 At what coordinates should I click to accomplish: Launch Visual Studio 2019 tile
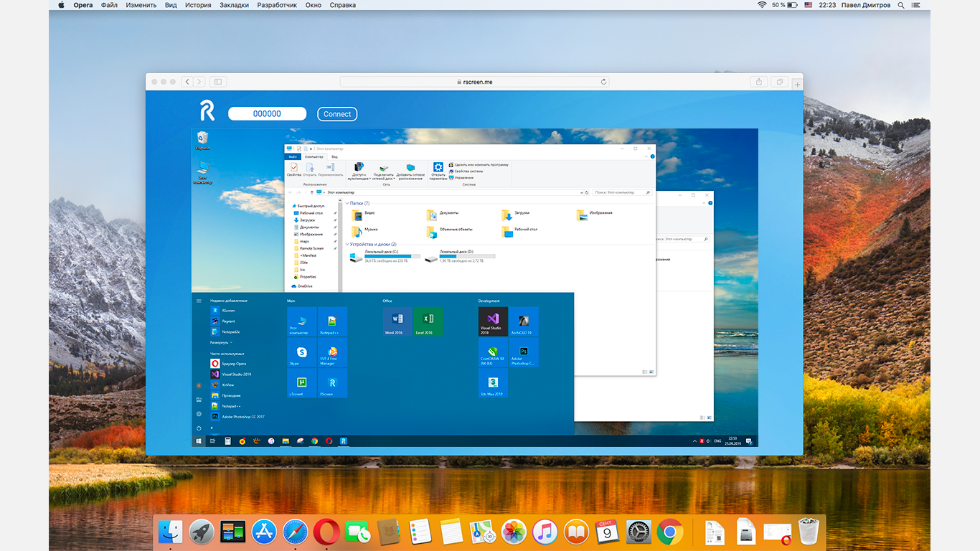pyautogui.click(x=493, y=322)
